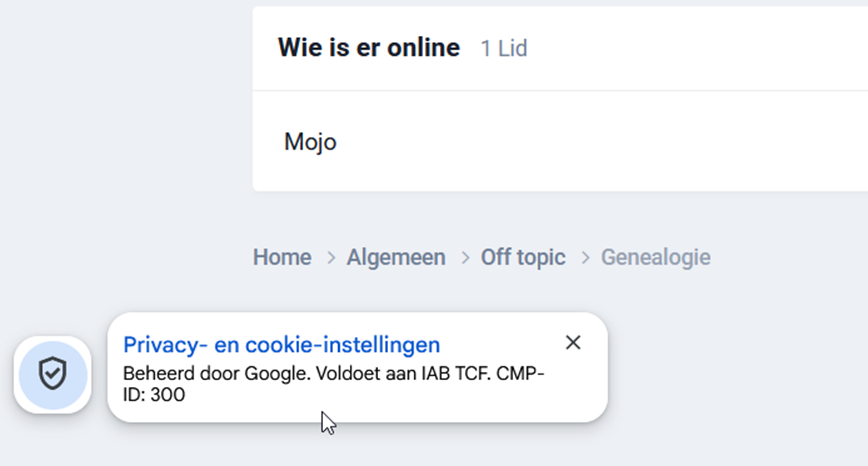Screen dimensions: 868x466
Task: Navigate to Algemeen breadcrumb
Action: tap(396, 258)
